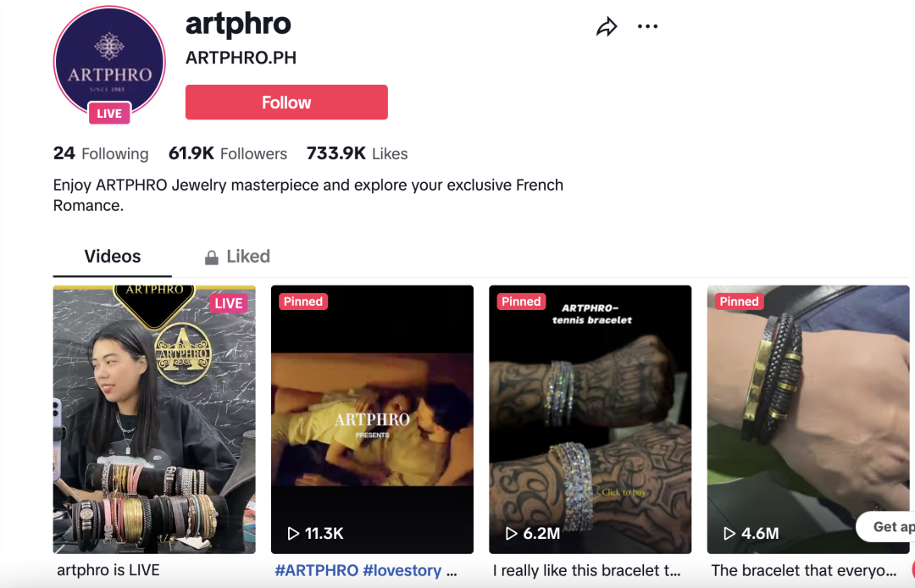Follow the artphro account

pos(286,102)
